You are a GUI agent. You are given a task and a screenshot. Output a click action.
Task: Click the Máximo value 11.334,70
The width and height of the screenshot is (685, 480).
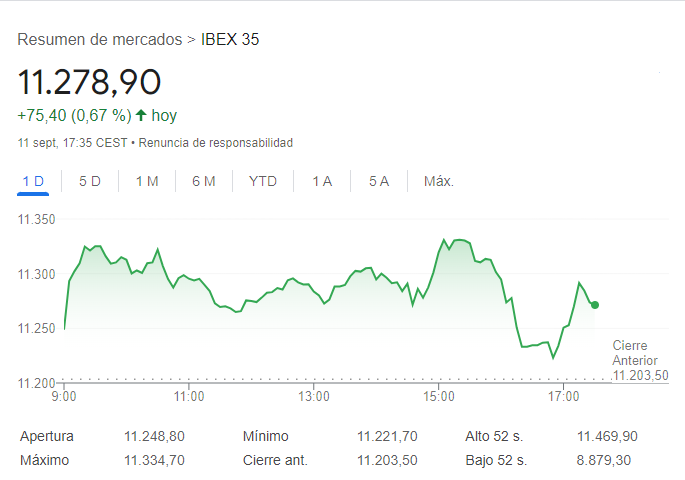tap(154, 460)
